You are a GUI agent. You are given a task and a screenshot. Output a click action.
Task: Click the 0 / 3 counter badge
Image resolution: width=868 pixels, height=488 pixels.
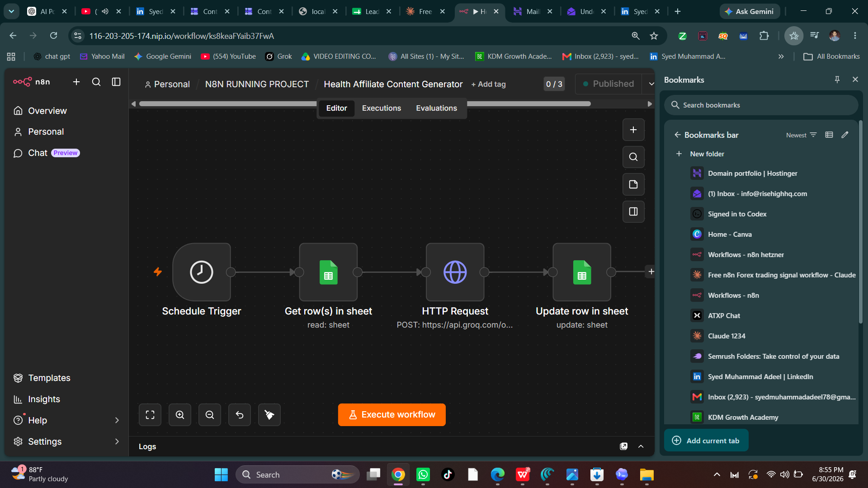click(554, 84)
